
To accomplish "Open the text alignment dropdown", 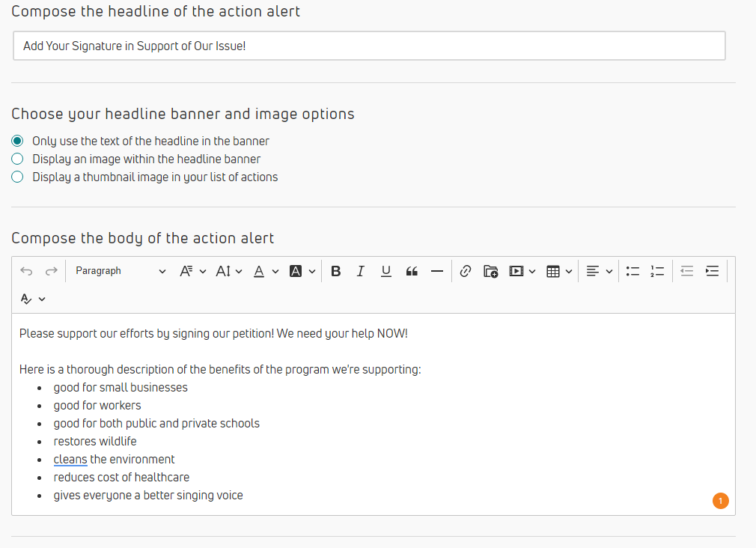I will pyautogui.click(x=599, y=271).
